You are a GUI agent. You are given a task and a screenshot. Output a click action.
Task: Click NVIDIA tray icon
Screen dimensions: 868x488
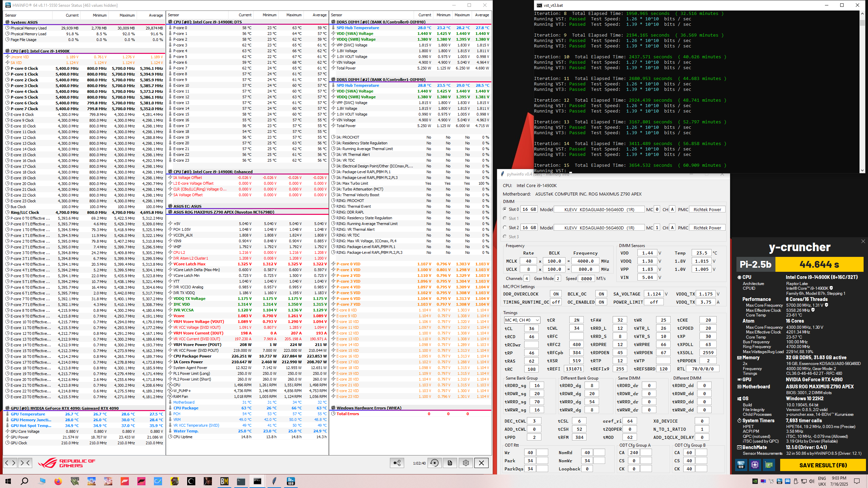pos(755,481)
